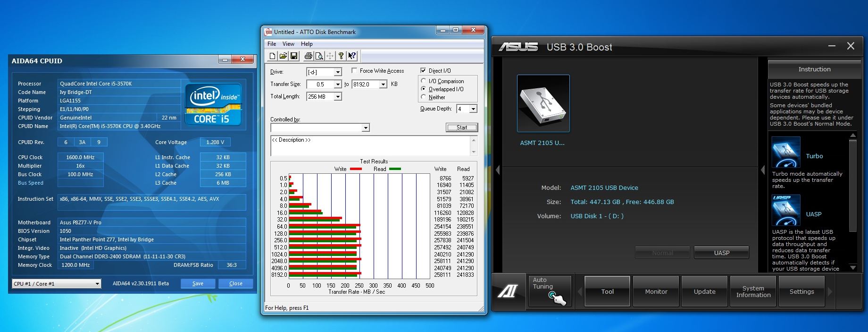Screen dimensions: 868x332
Task: Click the Turbo mode icon
Action: pyautogui.click(x=785, y=152)
